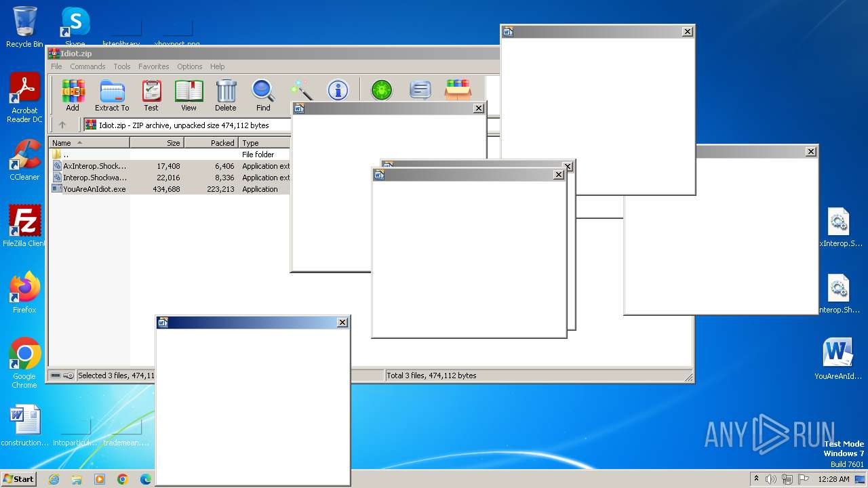Open Windows Media Player taskbar icon
The image size is (868, 488).
[100, 479]
